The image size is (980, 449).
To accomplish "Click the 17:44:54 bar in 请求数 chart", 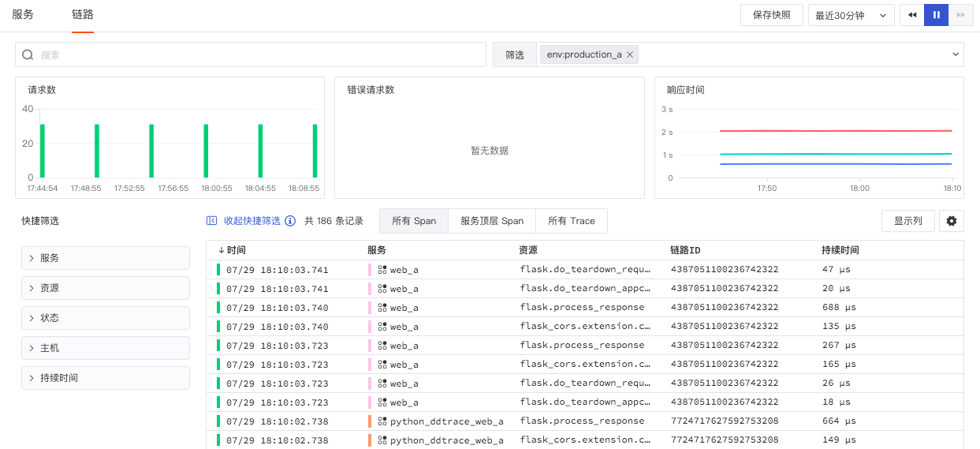I will (x=43, y=151).
